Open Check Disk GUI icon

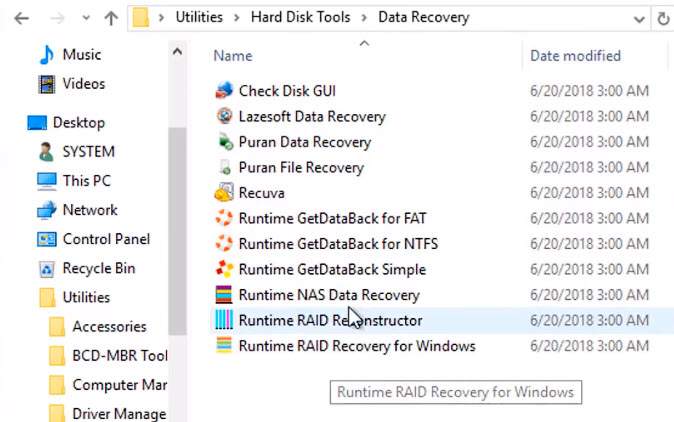[x=224, y=91]
